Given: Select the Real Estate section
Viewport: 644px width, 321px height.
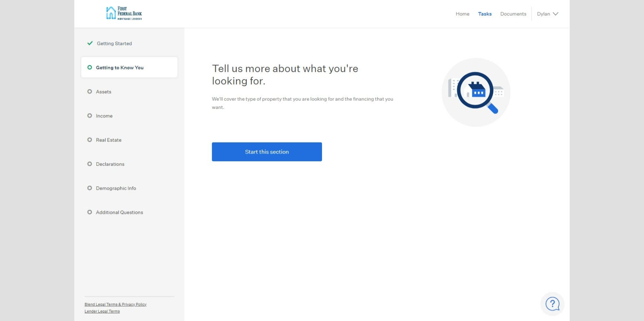Looking at the screenshot, I should (x=109, y=140).
